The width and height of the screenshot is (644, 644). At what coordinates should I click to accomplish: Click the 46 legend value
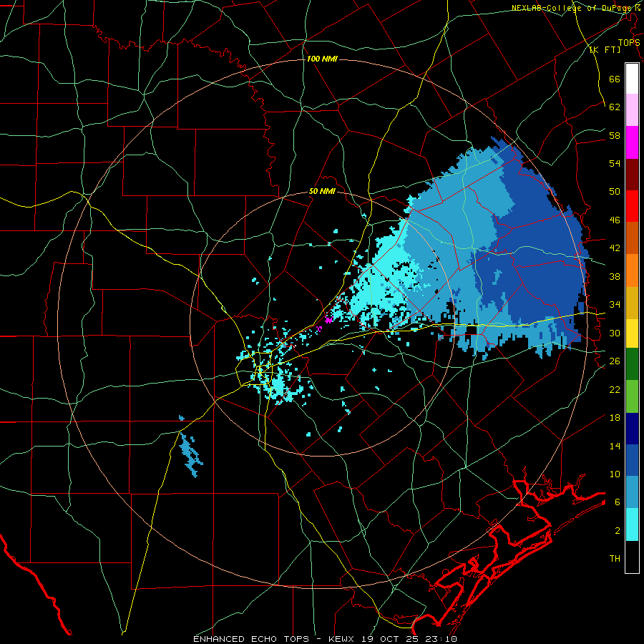click(x=615, y=220)
